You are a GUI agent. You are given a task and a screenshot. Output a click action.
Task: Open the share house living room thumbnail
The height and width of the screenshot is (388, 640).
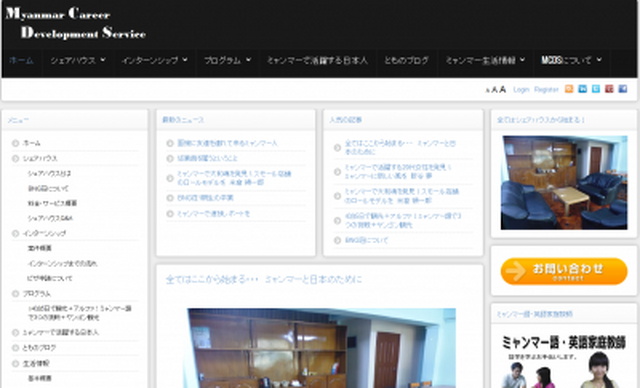(x=564, y=182)
